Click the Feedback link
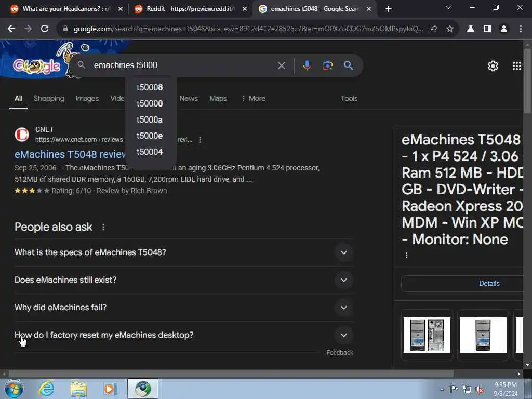532x399 pixels. pos(340,353)
